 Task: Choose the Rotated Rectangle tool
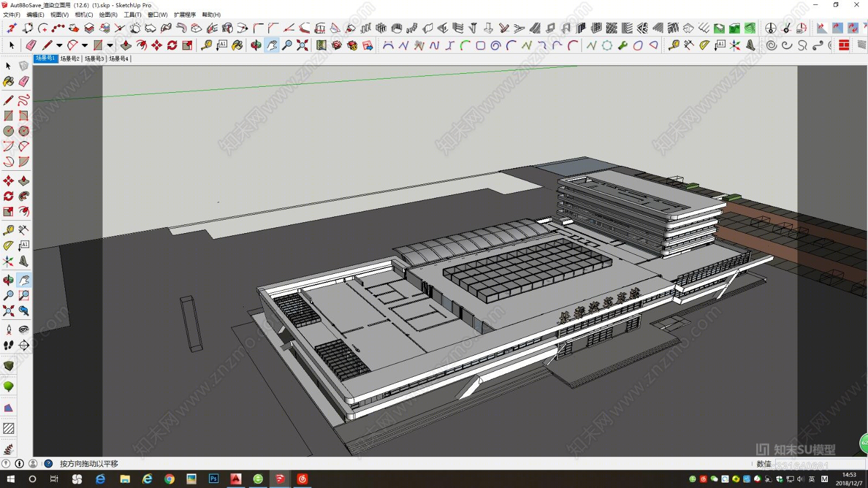(23, 115)
